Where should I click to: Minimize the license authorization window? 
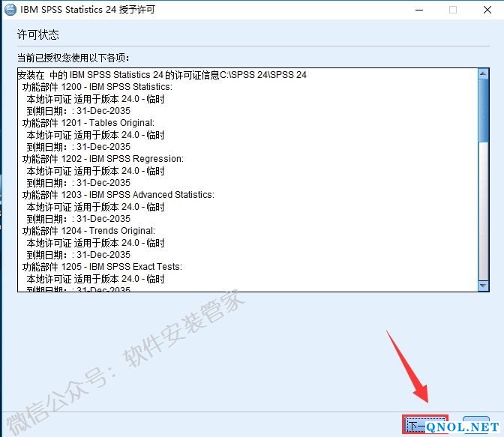pos(418,10)
